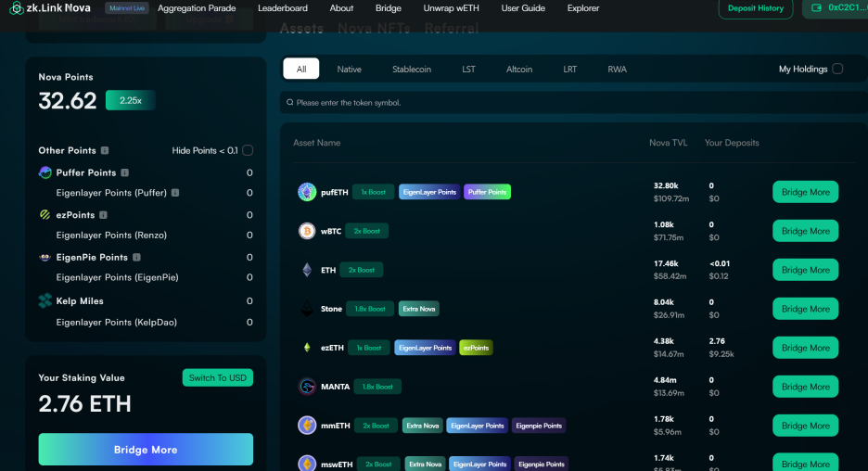Click the zk.Link Nova logo
Viewport: 868px width, 471px height.
click(50, 7)
